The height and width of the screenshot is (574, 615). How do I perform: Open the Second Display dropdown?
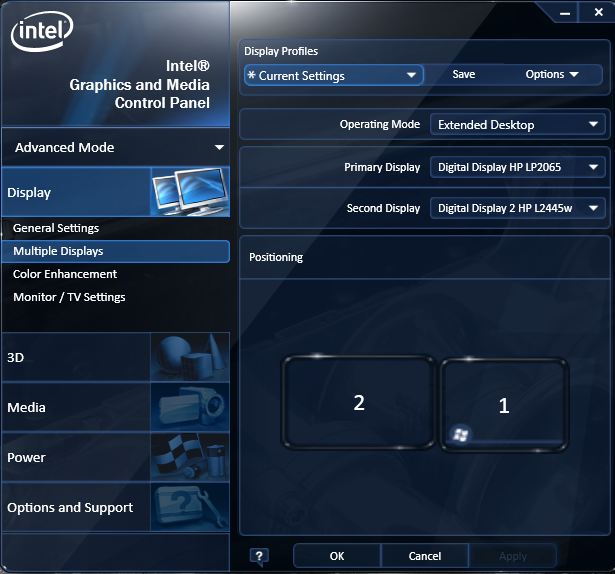coord(517,208)
